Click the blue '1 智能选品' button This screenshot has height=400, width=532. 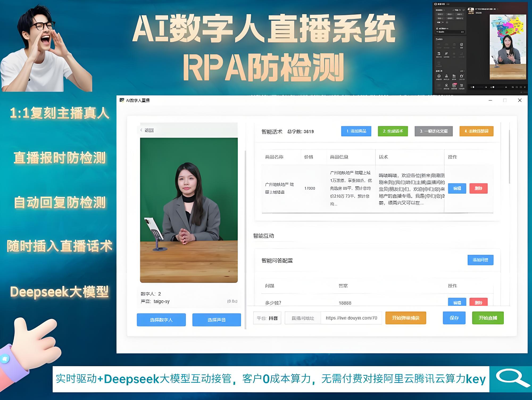356,131
